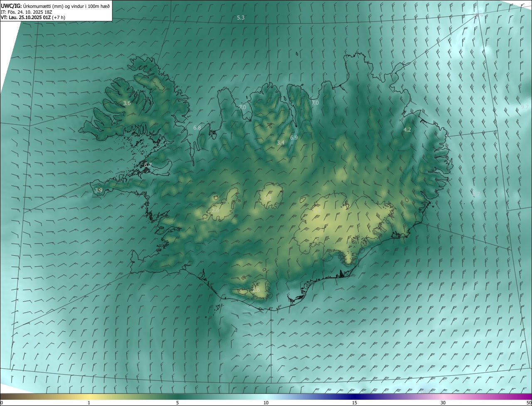
Task: Pick the 6.9 value label
Action: point(294,137)
